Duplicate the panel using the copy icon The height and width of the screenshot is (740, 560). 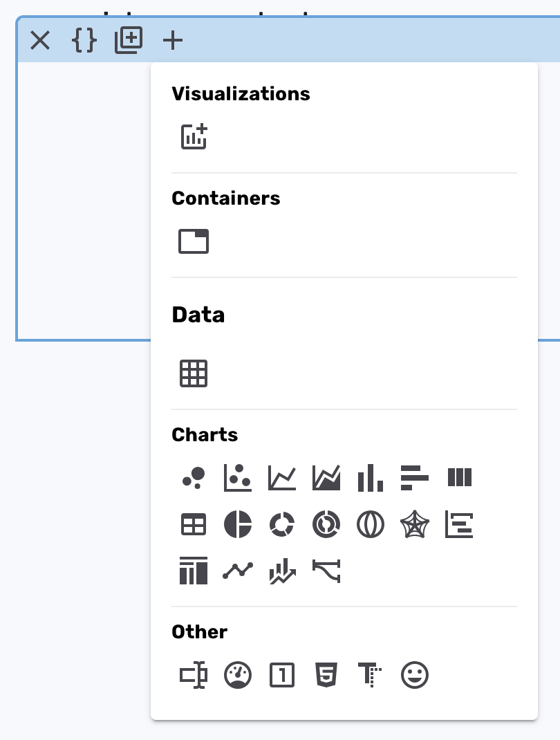(127, 40)
